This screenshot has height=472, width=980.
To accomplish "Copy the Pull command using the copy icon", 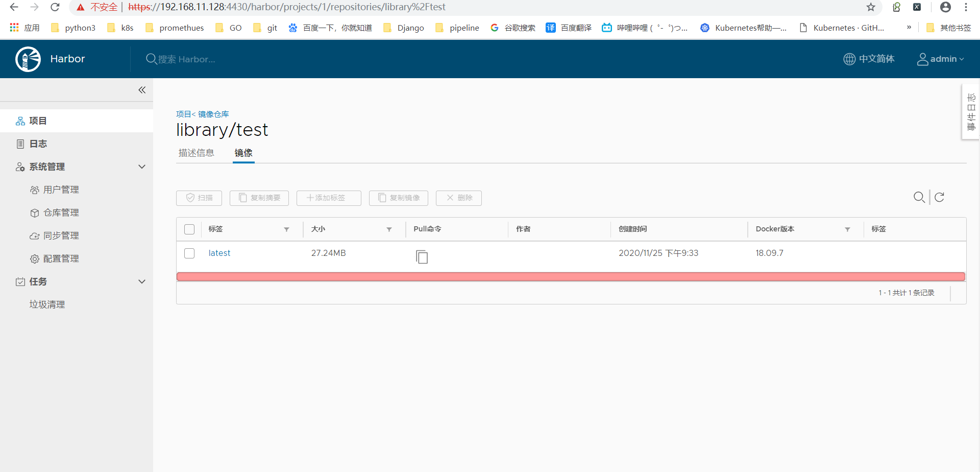I will (x=422, y=257).
